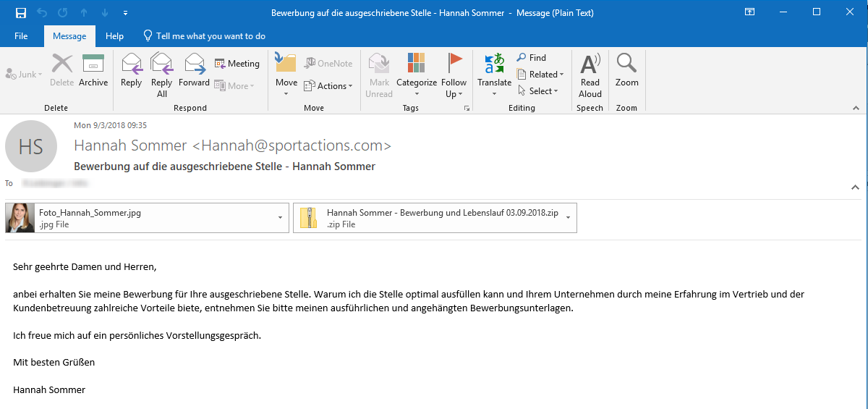The image size is (868, 409).
Task: Open dropdown for the zip attachment
Action: [x=569, y=218]
